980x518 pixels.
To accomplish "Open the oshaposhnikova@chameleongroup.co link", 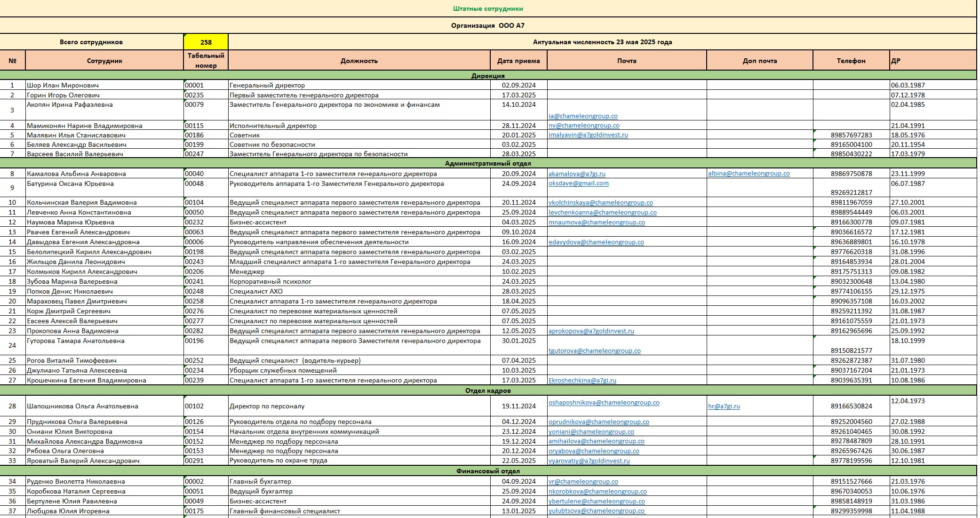I will click(604, 403).
